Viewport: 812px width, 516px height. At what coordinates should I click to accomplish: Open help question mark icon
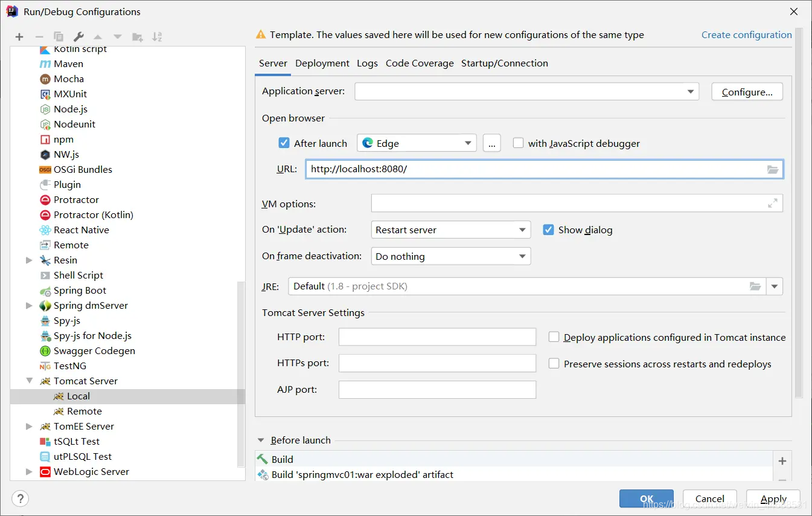20,499
